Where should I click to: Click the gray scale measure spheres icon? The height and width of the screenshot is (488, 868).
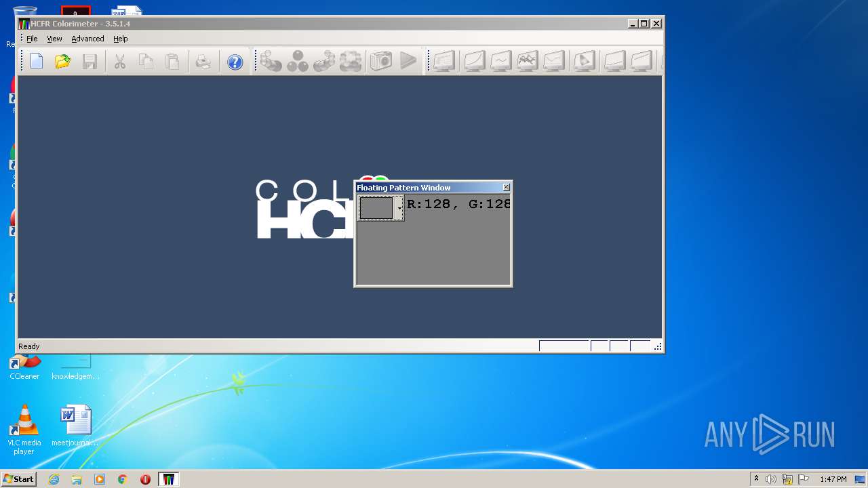(x=271, y=61)
